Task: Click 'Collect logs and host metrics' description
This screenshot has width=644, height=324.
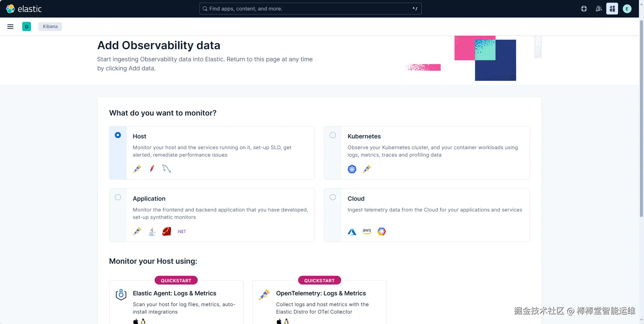Action: coord(322,308)
